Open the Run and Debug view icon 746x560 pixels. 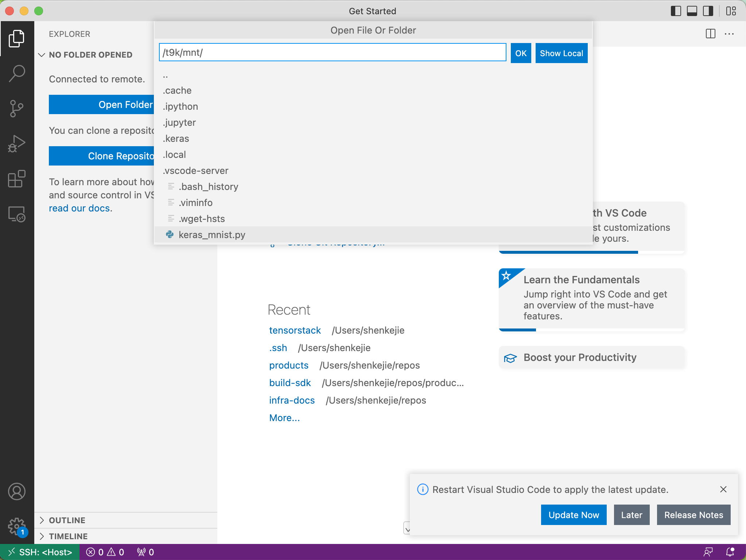17,144
